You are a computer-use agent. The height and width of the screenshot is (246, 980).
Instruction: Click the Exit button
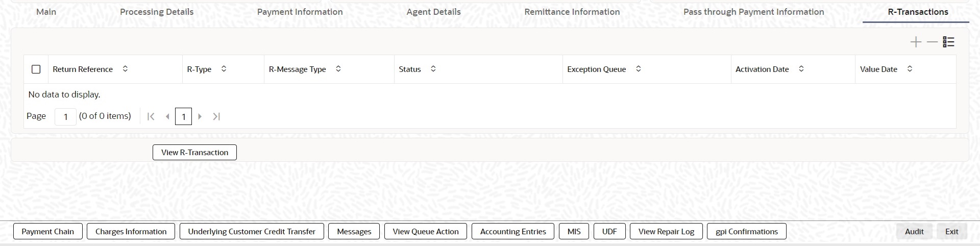pos(951,231)
